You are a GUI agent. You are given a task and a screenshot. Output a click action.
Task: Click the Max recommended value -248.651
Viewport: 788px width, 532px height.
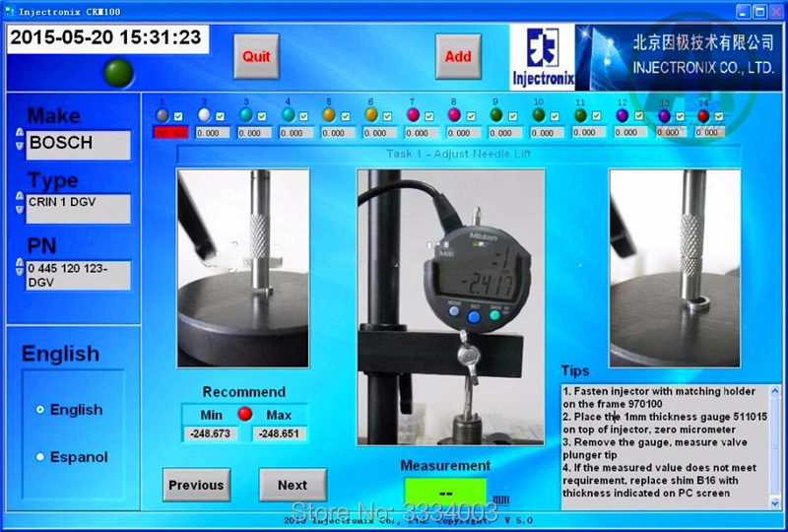click(x=280, y=433)
